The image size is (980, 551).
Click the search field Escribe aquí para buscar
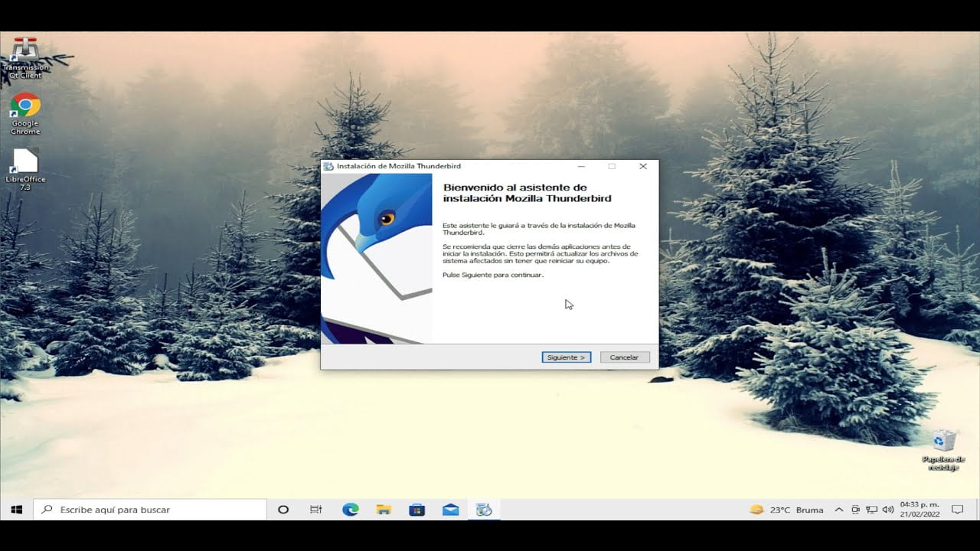[149, 509]
